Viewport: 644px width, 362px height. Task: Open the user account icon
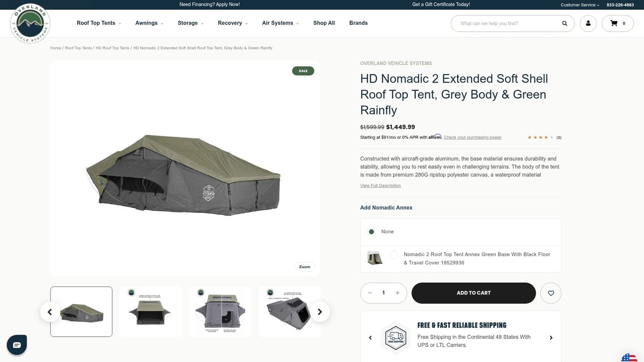tap(588, 24)
